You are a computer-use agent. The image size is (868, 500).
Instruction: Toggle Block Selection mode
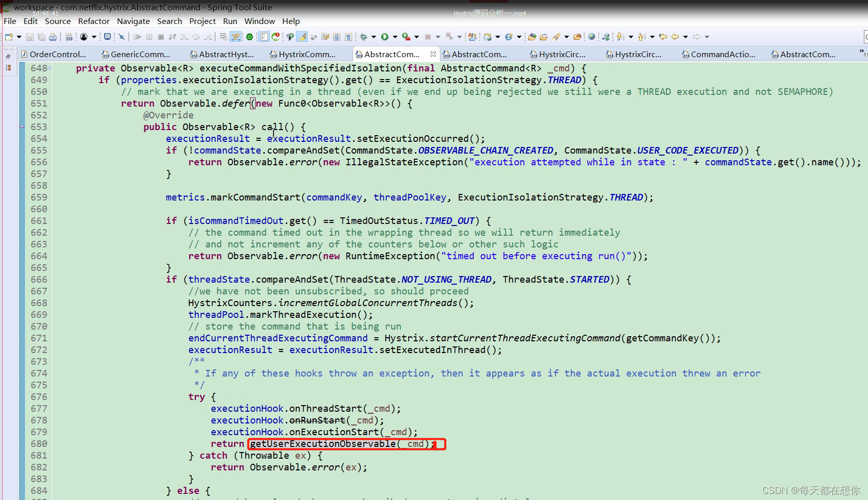tap(337, 37)
